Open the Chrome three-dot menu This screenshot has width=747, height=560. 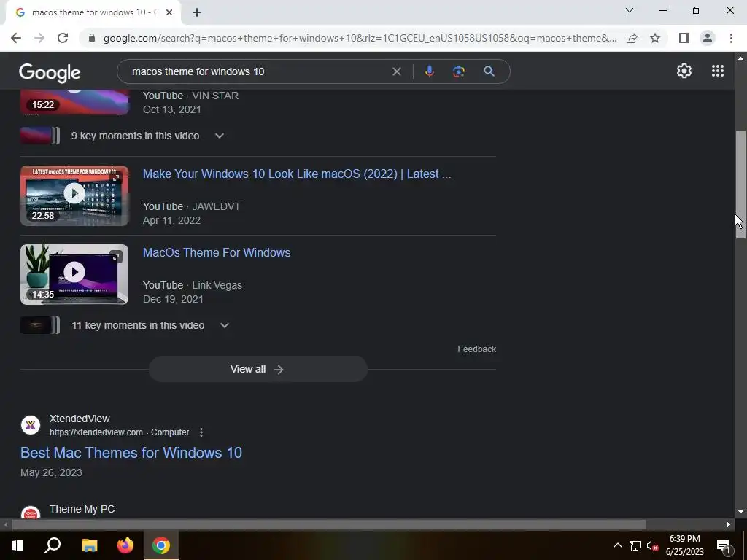coord(731,38)
